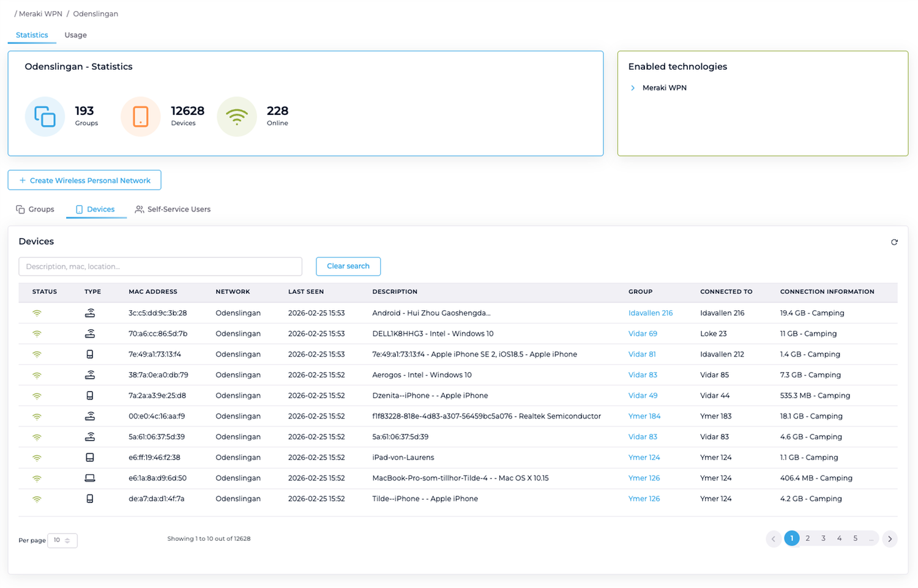Screen dimensions: 918x588
Task: Click the plus icon on Create Network button
Action: tap(23, 180)
